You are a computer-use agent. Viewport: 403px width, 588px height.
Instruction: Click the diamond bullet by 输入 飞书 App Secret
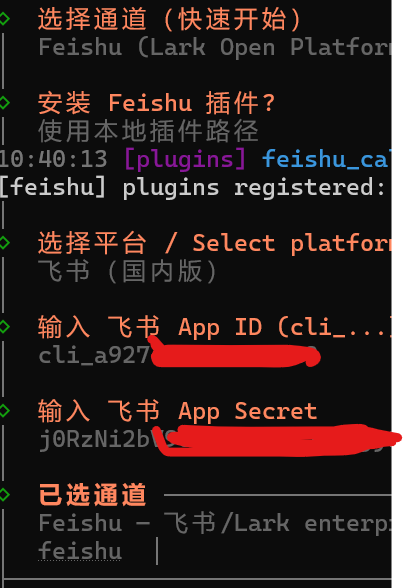click(4, 411)
